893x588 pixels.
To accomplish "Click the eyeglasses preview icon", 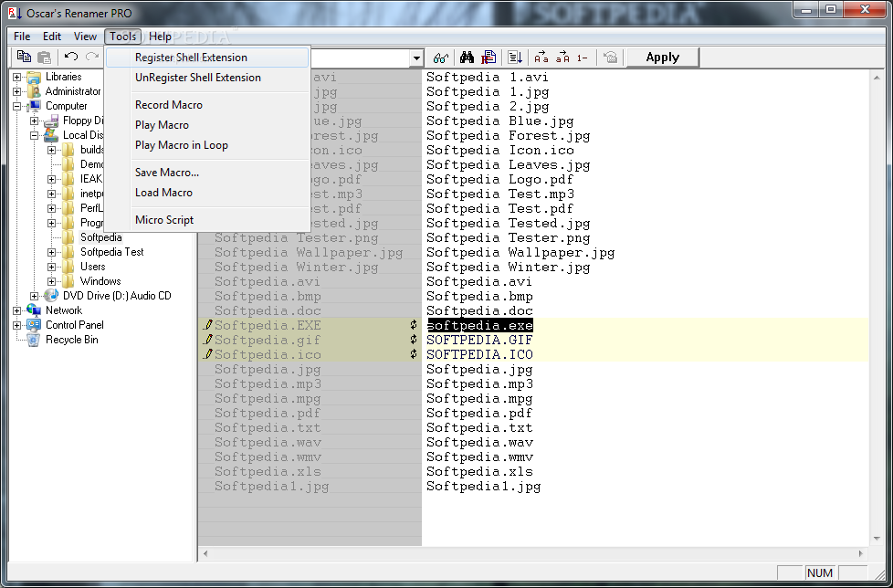I will click(441, 58).
